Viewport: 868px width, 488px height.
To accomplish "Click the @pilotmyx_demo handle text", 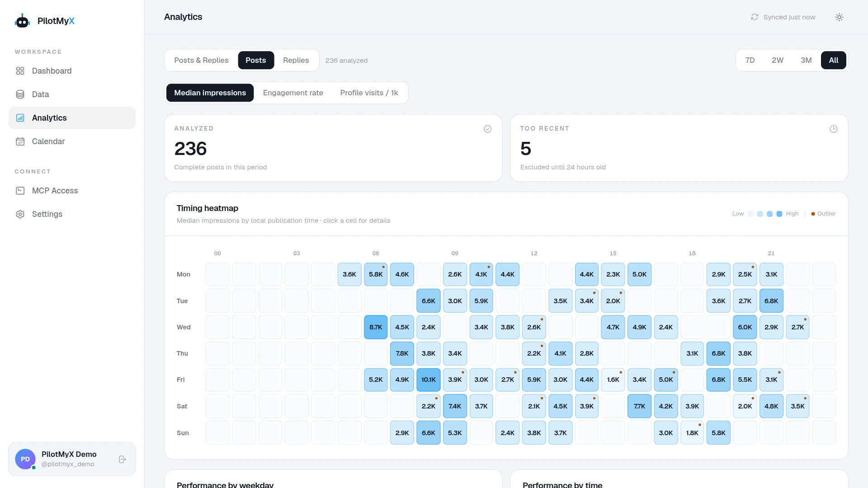I will 68,465.
